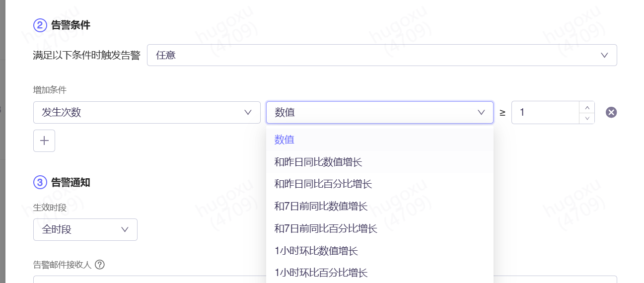Screen dimensions: 644x283
Task: Add a new condition with plus button
Action: coord(44,141)
